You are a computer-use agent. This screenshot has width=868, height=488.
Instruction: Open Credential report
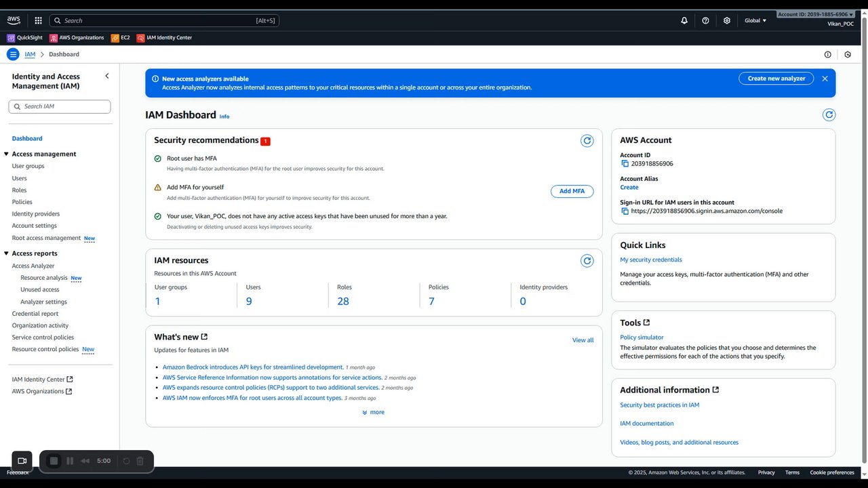(x=35, y=314)
